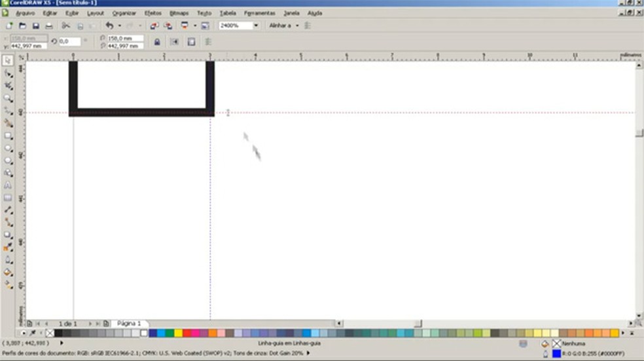Select the Blend effects tool

click(x=8, y=235)
